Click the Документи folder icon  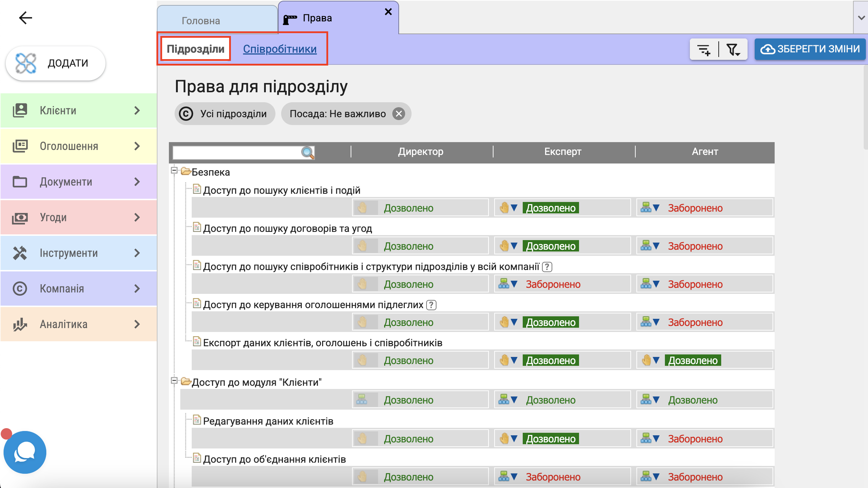(20, 182)
